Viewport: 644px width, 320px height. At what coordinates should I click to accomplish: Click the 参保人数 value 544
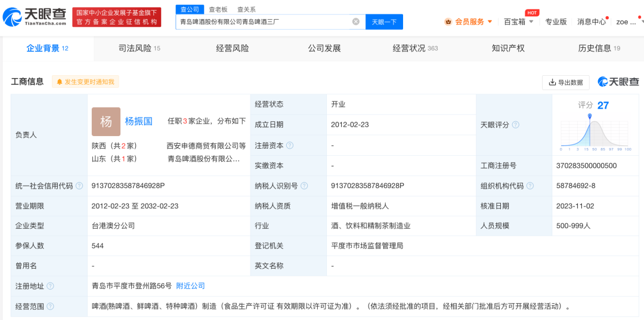coord(98,246)
